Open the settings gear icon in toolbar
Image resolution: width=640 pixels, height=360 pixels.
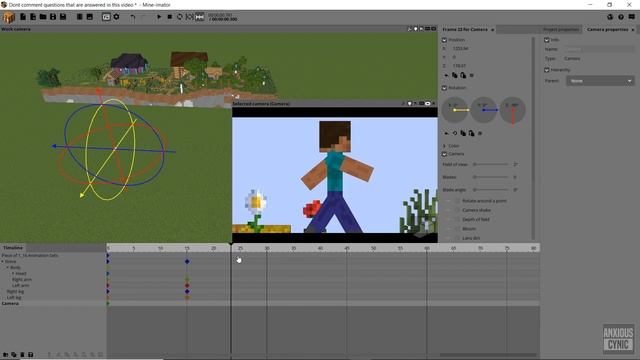(116, 17)
